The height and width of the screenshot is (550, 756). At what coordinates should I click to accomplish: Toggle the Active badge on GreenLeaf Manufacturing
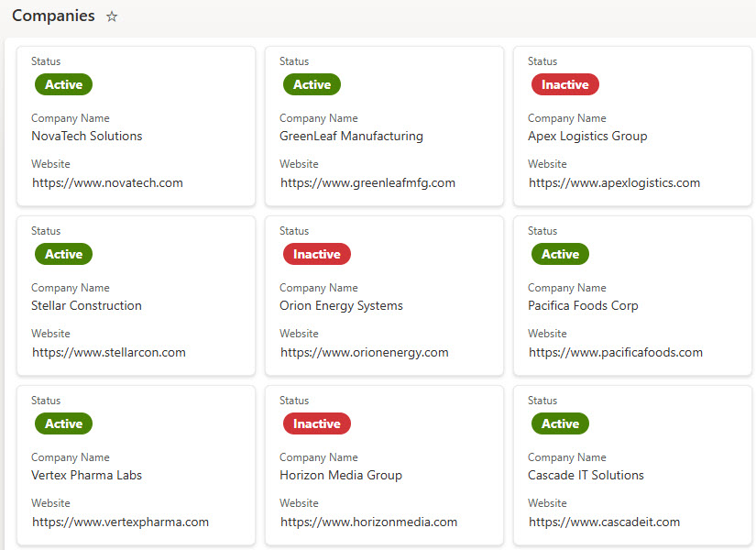[312, 84]
